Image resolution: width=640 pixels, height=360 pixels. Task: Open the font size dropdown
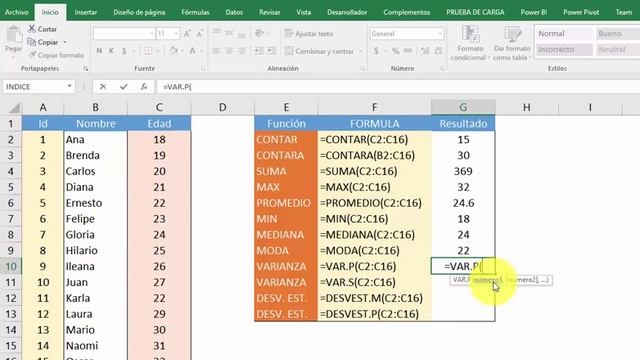coord(176,33)
